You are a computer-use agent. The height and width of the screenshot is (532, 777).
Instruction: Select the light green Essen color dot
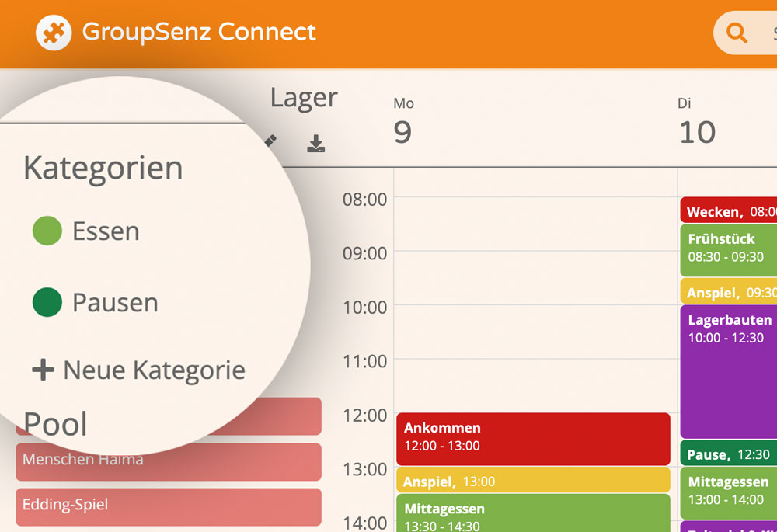click(x=47, y=231)
